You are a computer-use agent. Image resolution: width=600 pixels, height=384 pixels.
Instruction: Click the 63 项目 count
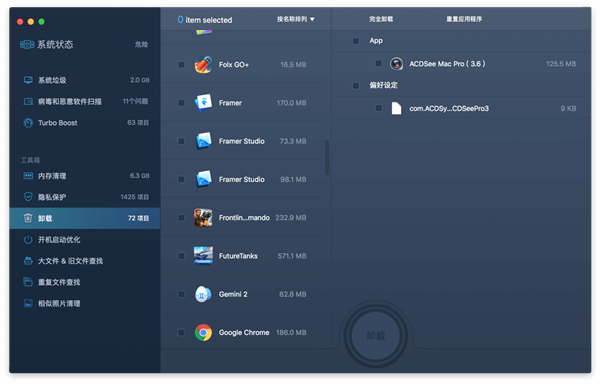pyautogui.click(x=138, y=123)
